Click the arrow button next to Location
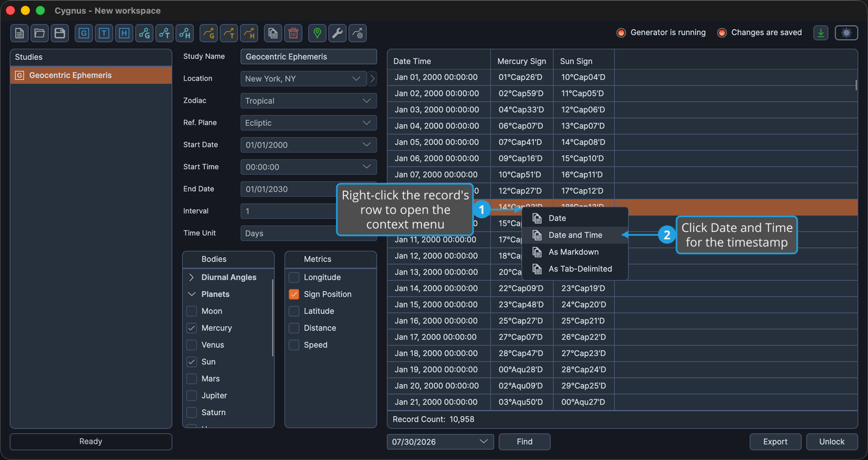The image size is (868, 460). click(x=372, y=79)
